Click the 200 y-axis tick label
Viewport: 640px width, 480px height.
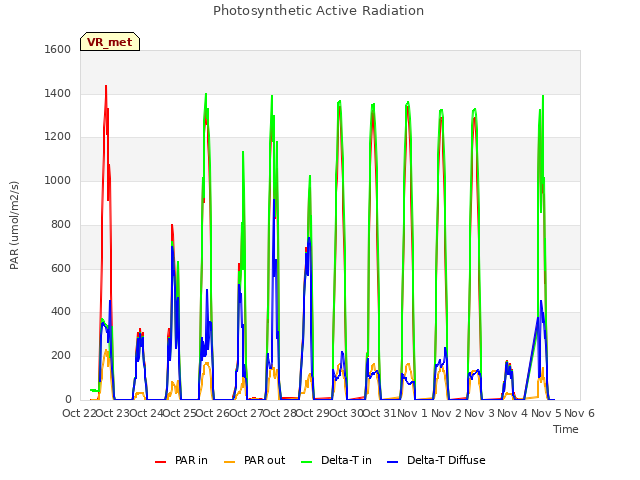tap(61, 356)
